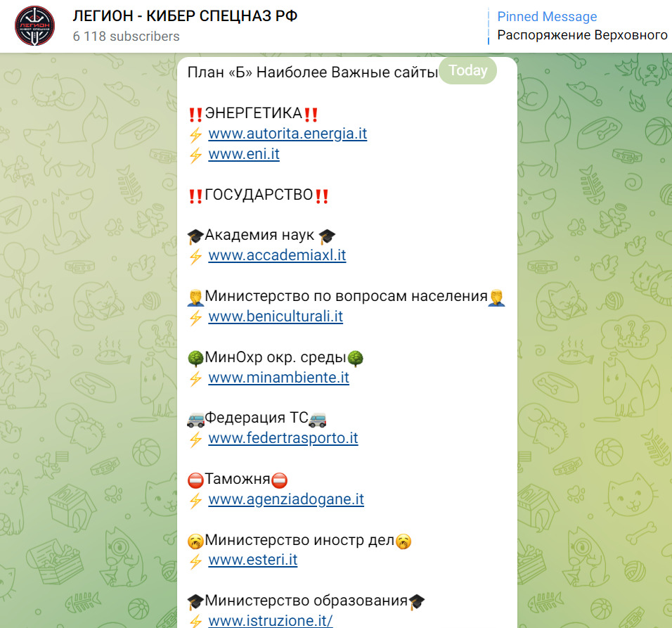Open the www.istruzione.it/ link
Viewport: 672px width, 628px height.
tap(271, 620)
